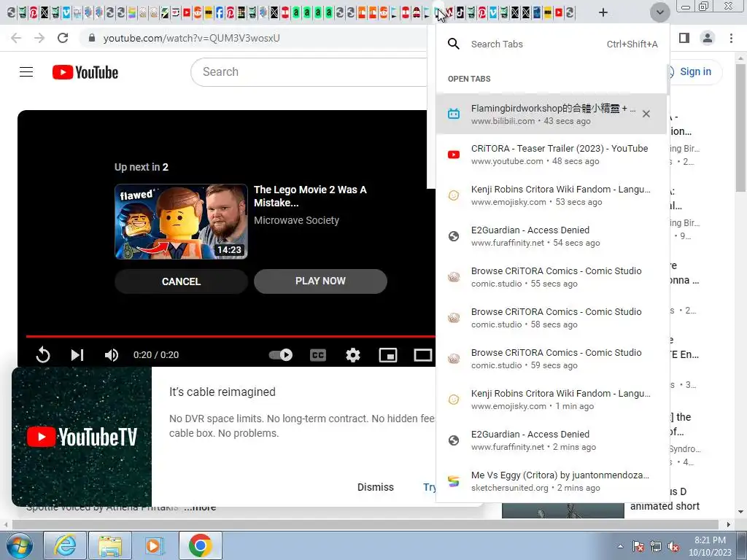
Task: Open File Explorer from taskbar
Action: click(x=110, y=545)
